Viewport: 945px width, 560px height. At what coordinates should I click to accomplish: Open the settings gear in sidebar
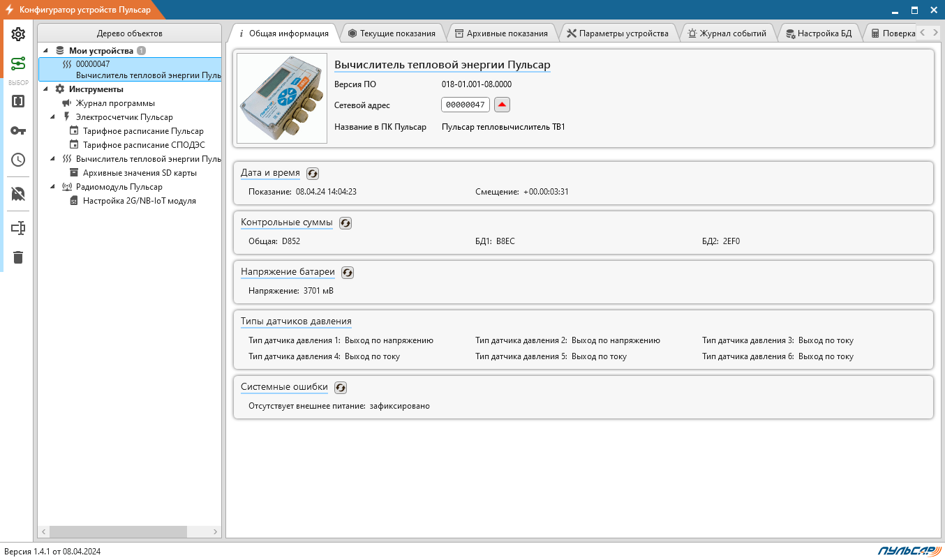[x=18, y=34]
